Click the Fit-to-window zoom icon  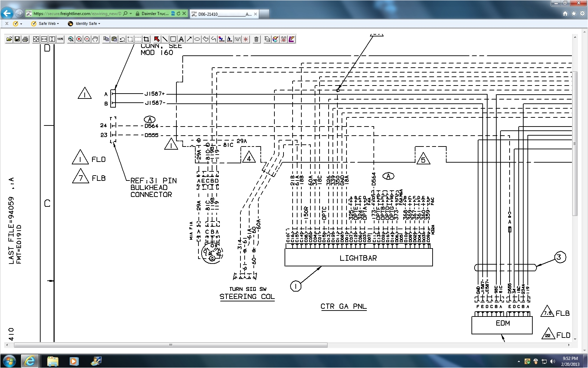pyautogui.click(x=35, y=39)
